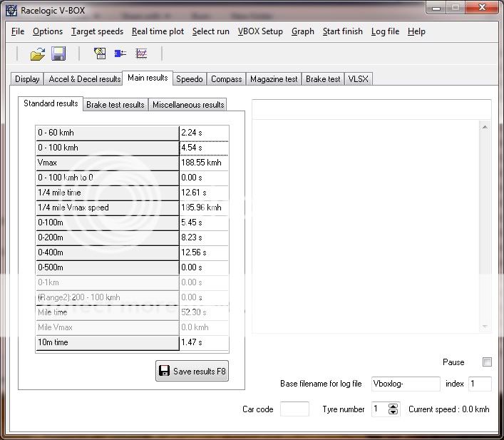Open the VBOX Setup menu
Screen dimensions: 504x440
pos(260,31)
